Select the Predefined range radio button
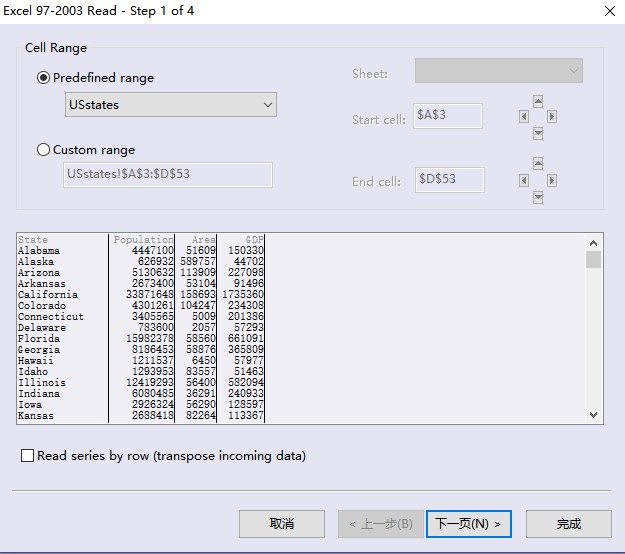 (x=43, y=77)
